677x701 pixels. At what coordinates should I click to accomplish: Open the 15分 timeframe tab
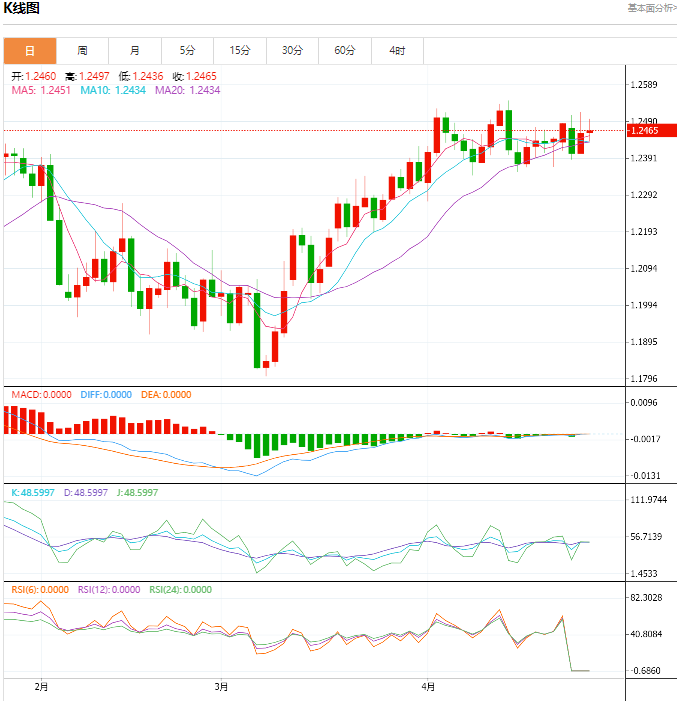(x=240, y=51)
